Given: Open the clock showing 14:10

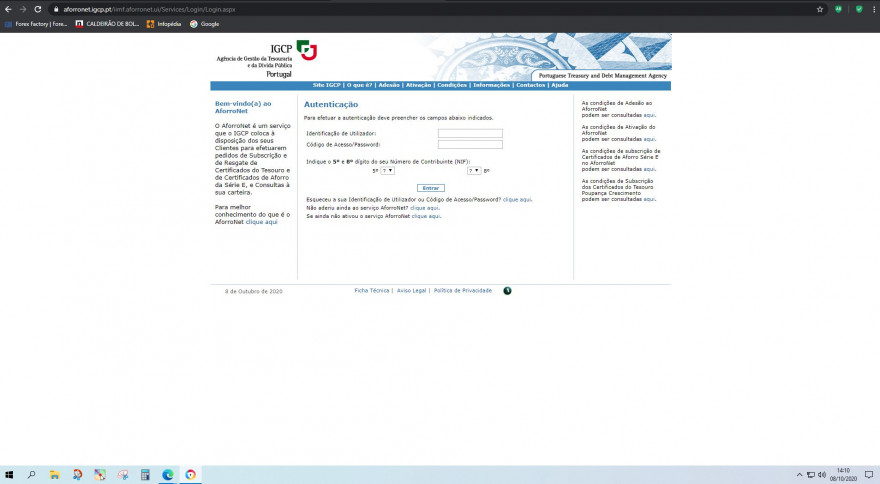Looking at the screenshot, I should pos(844,475).
